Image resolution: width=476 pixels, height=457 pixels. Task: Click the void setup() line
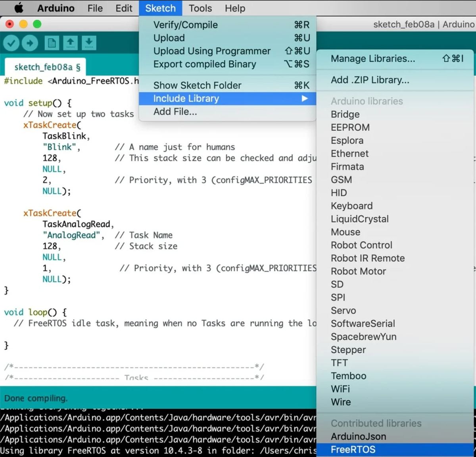point(38,103)
